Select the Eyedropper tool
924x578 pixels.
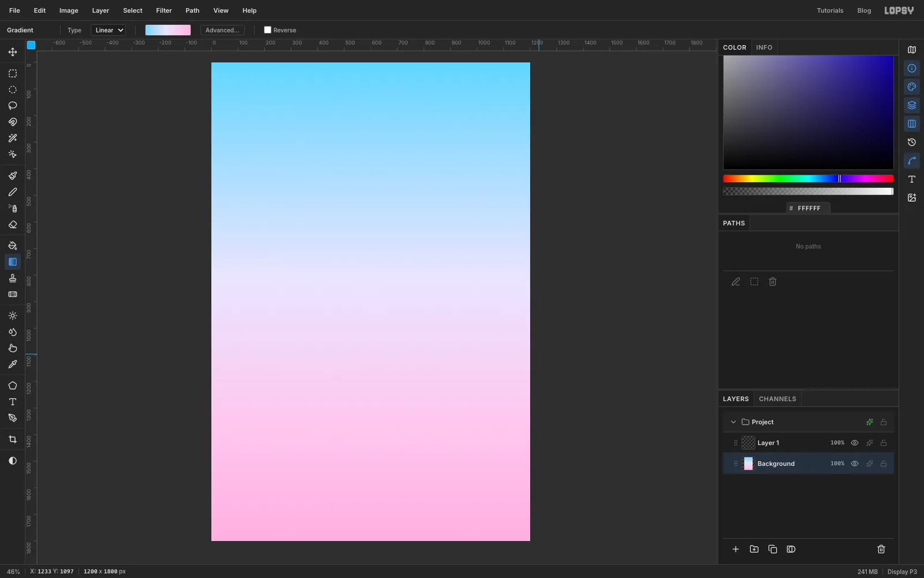coord(13,365)
